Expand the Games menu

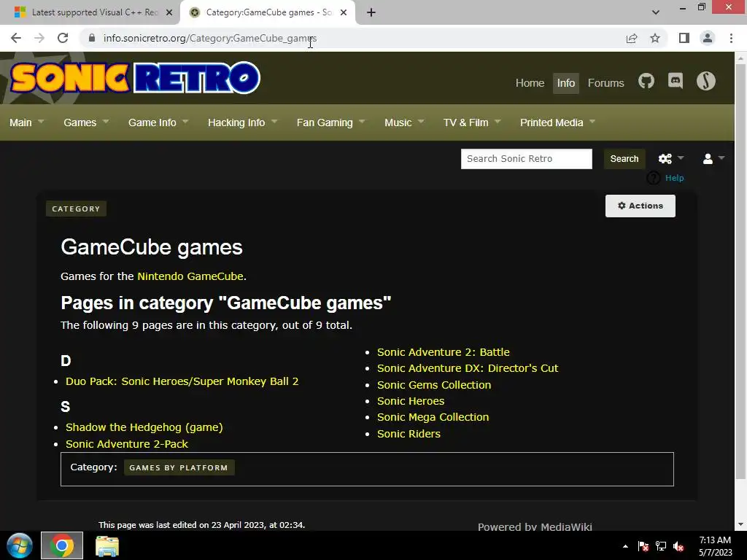tap(86, 122)
